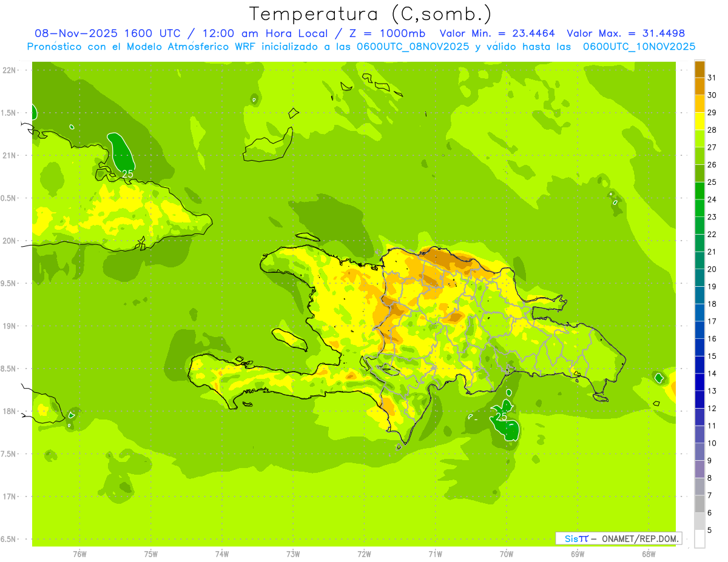Click the legend swatch between 6 and 7
The height and width of the screenshot is (562, 728).
pyautogui.click(x=699, y=504)
